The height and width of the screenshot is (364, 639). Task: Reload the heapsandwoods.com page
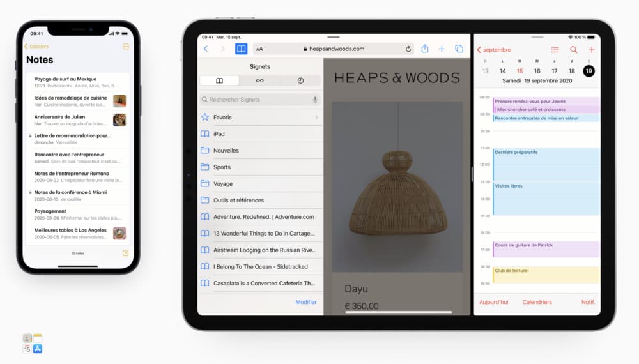tap(408, 49)
